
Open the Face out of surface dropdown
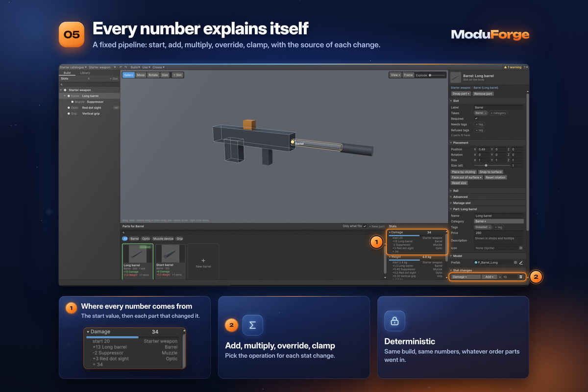click(x=466, y=177)
